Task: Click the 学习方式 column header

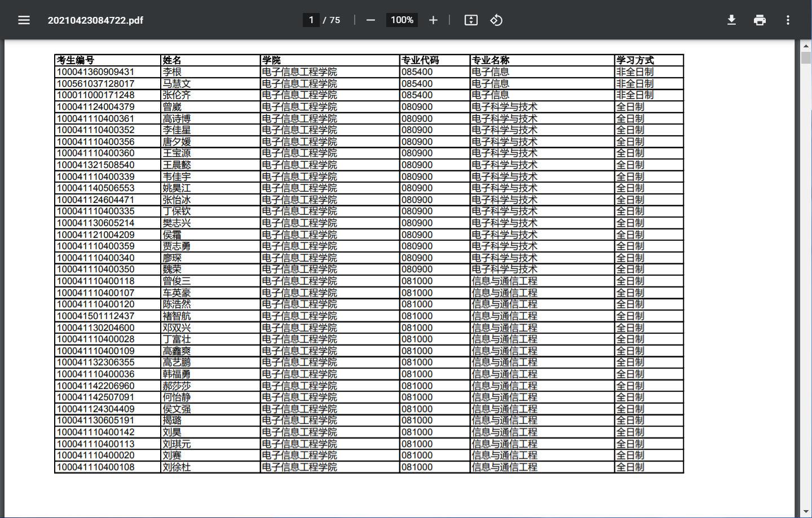Action: [x=636, y=60]
